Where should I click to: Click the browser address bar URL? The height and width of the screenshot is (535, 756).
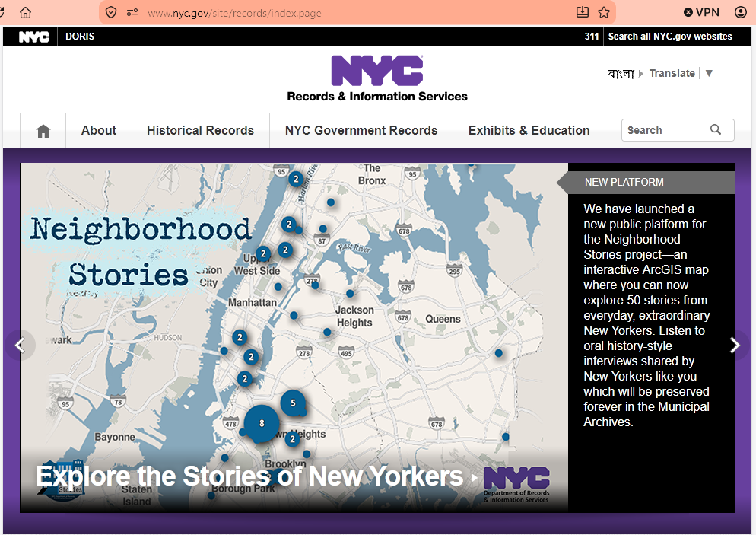tap(234, 13)
